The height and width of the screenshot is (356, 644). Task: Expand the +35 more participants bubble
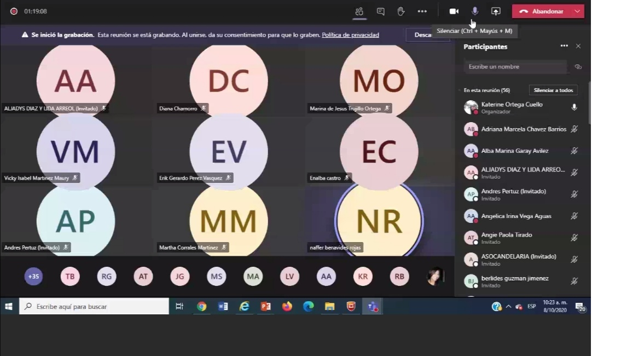click(x=33, y=277)
